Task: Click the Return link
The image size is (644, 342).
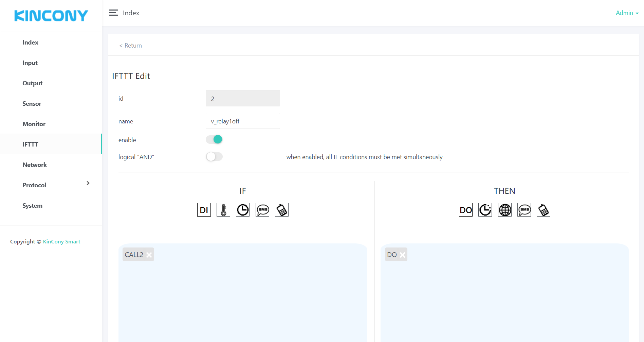Action: [x=131, y=46]
